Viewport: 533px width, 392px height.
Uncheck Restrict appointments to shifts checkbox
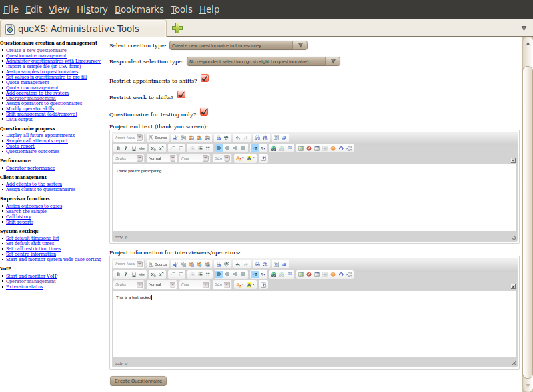(205, 78)
